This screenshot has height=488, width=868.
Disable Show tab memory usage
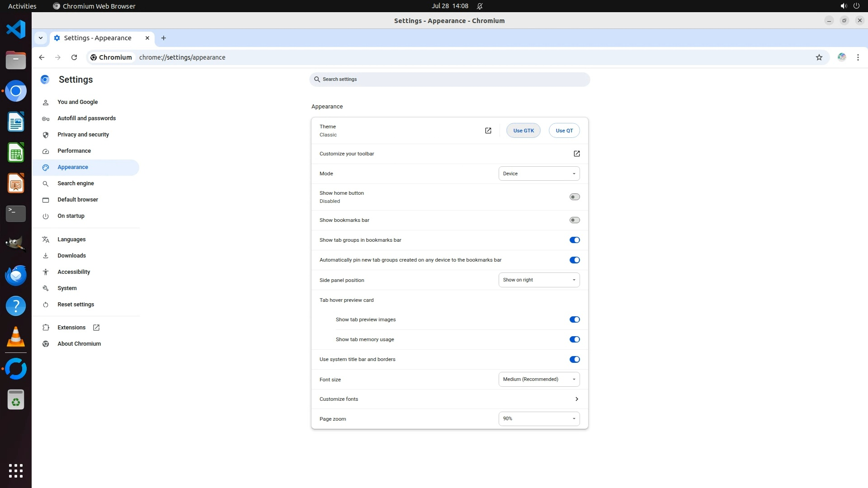click(x=574, y=339)
